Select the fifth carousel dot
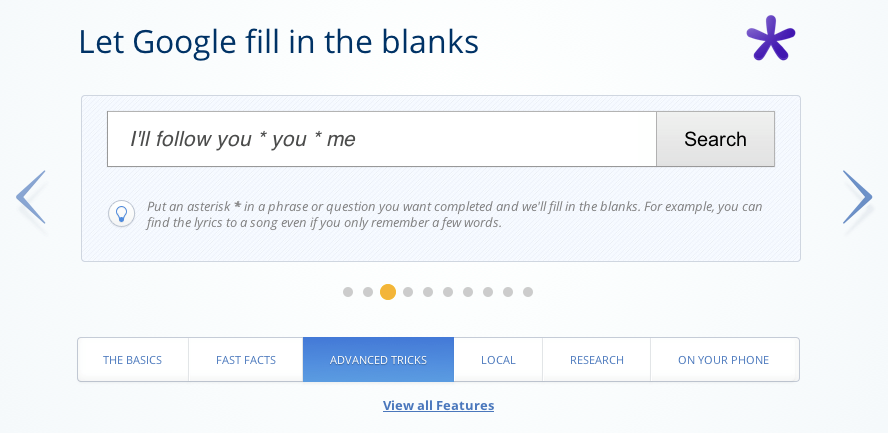The width and height of the screenshot is (888, 433). (x=428, y=292)
